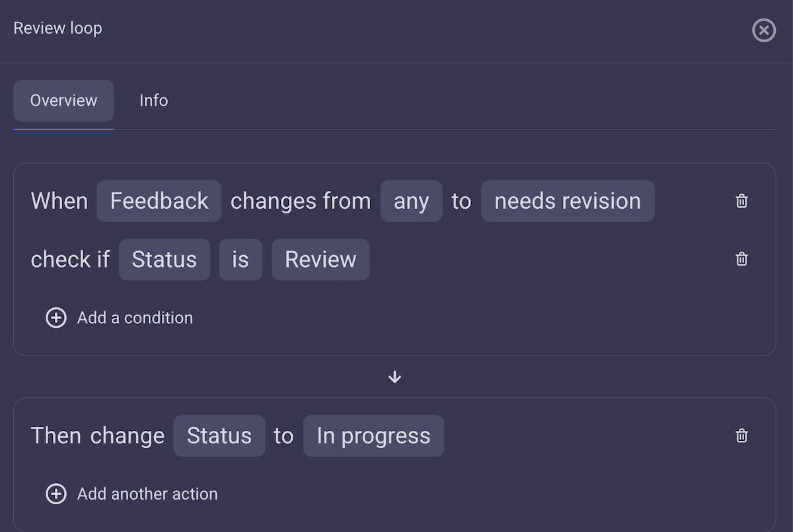Open the 'needs revision' value picker
The image size is (793, 532).
coord(567,201)
